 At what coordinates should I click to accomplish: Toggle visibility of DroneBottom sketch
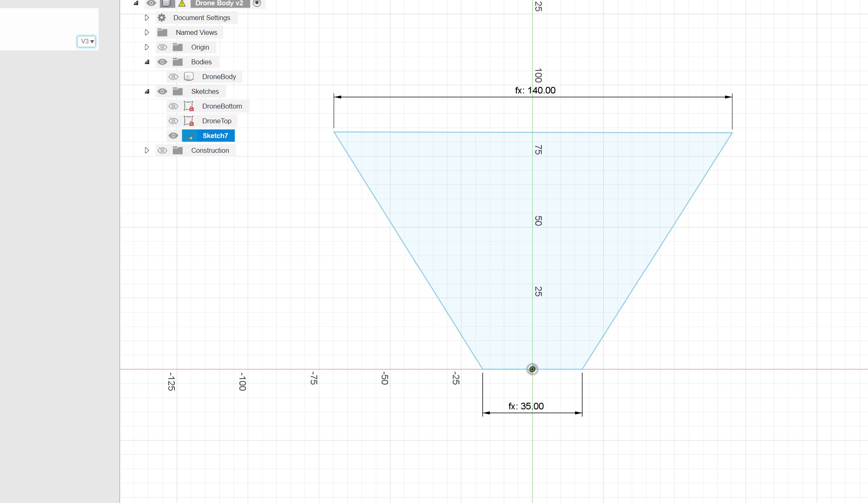pyautogui.click(x=174, y=106)
